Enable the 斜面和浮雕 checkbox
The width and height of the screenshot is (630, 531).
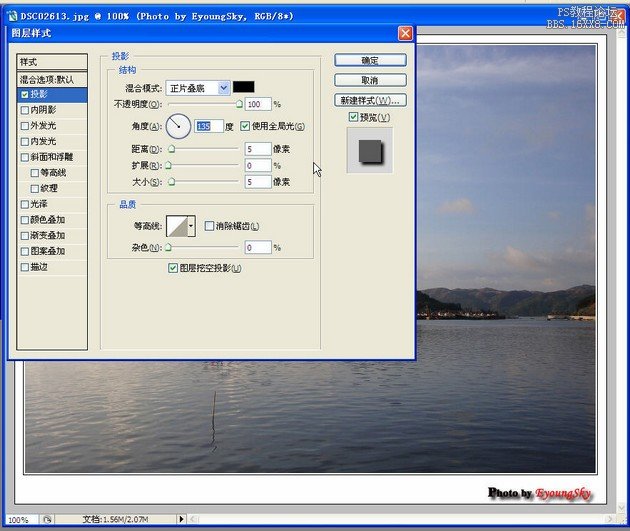point(25,157)
